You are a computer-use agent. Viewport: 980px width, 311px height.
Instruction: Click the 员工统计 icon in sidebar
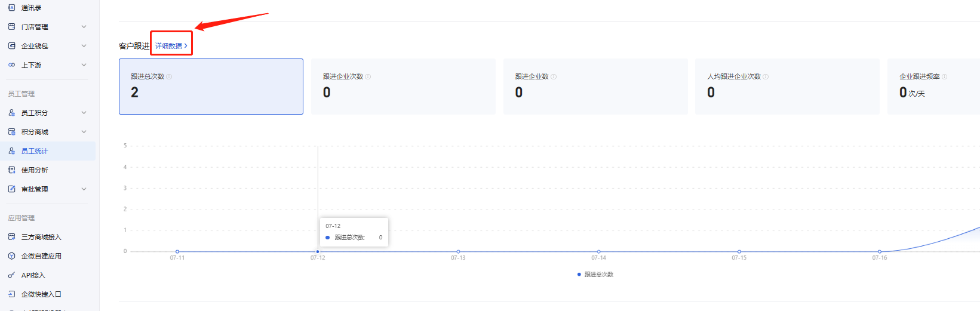click(11, 151)
